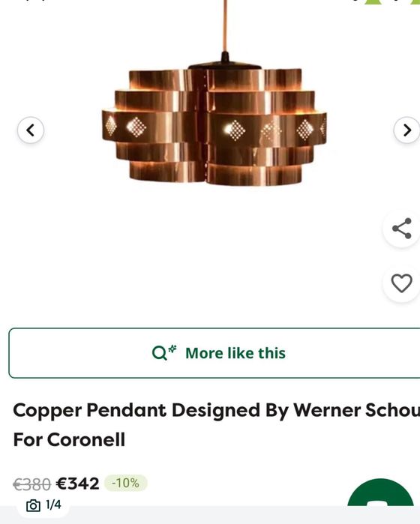Advance to the next product photo
Viewport: 420px width, 524px height.
tap(406, 130)
